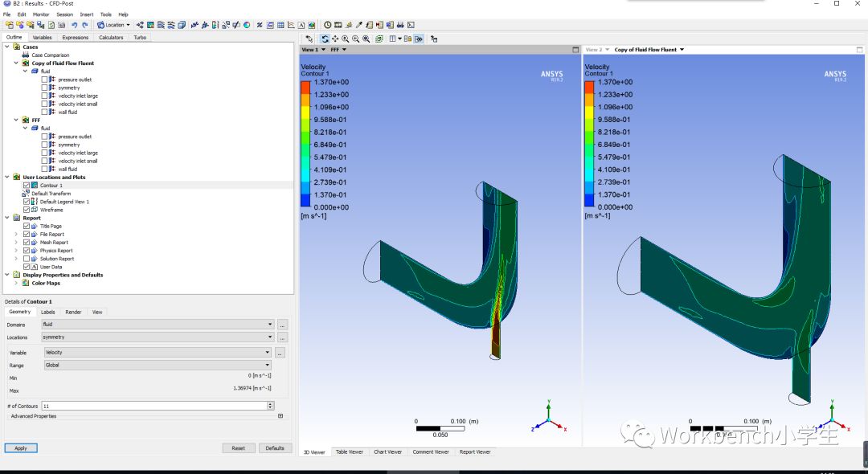868x474 pixels.
Task: Uncheck Title Page in Report
Action: click(27, 227)
